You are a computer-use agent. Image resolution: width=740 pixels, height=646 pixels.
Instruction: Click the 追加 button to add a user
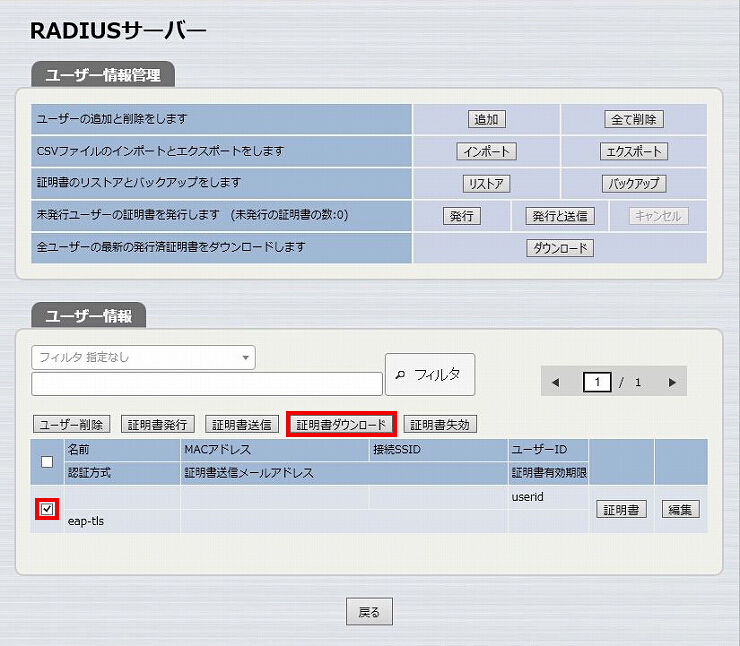click(x=487, y=119)
